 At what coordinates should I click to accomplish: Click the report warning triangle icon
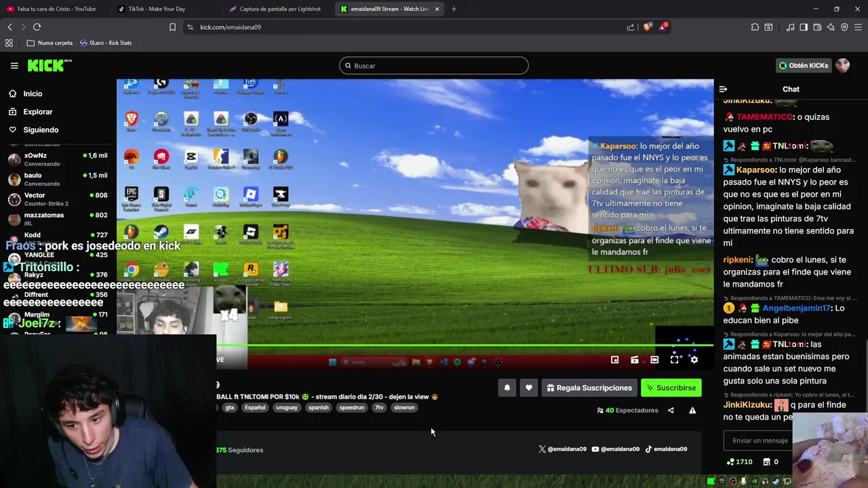692,410
